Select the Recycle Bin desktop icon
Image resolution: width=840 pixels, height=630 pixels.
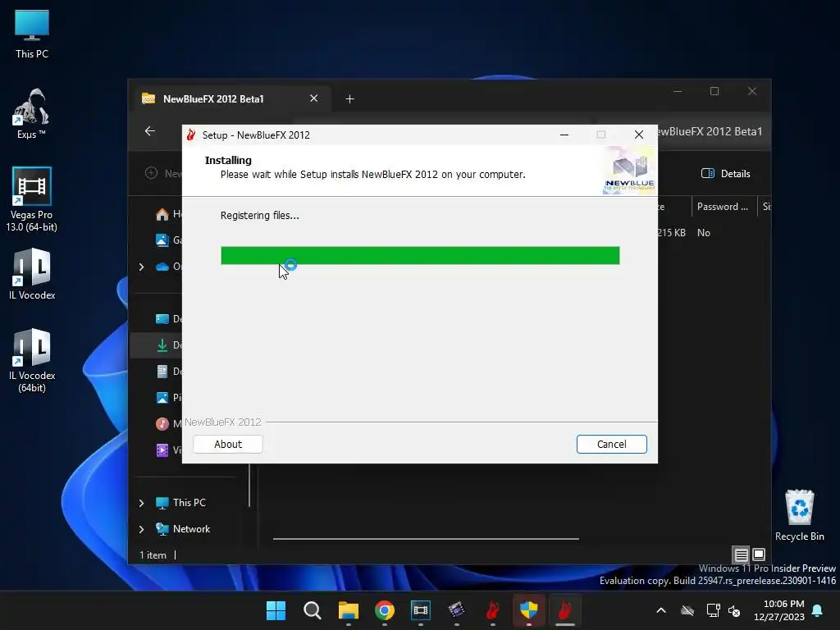[x=799, y=515]
